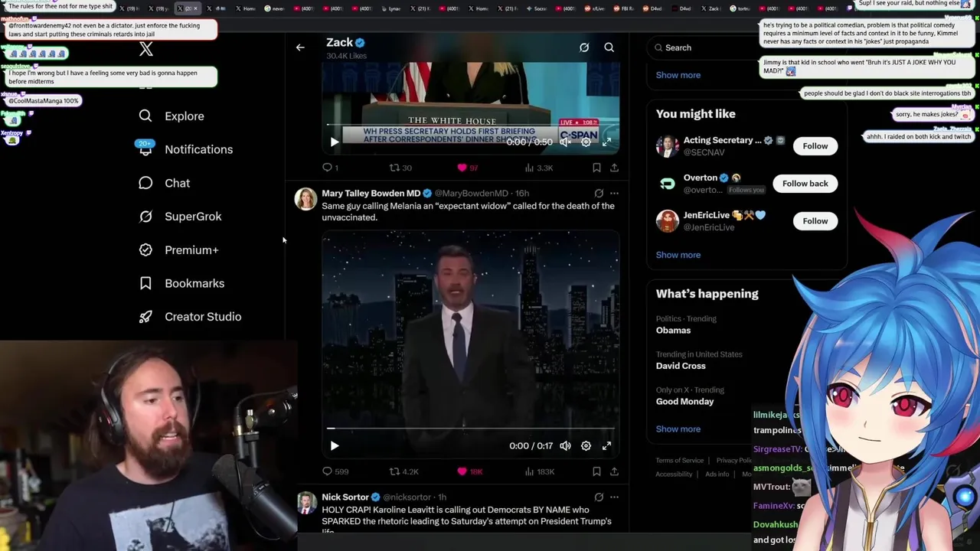The height and width of the screenshot is (551, 980).
Task: Open JenEricLive profile in suggestions
Action: [706, 216]
